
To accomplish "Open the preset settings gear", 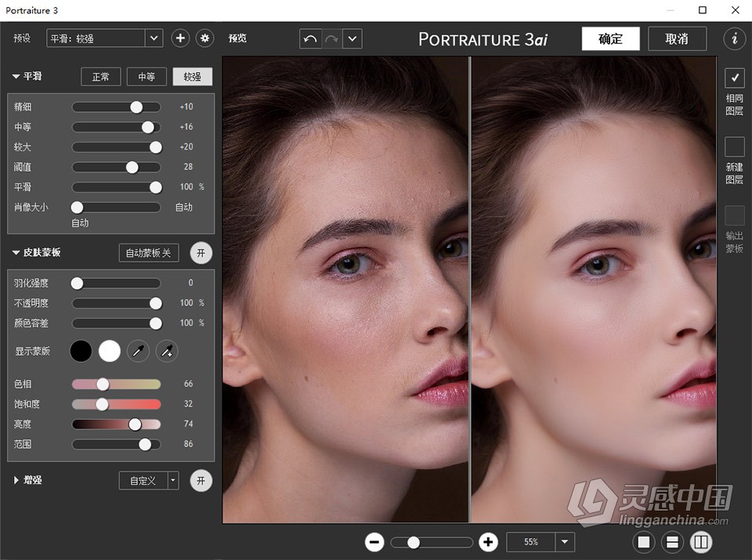I will [x=204, y=38].
